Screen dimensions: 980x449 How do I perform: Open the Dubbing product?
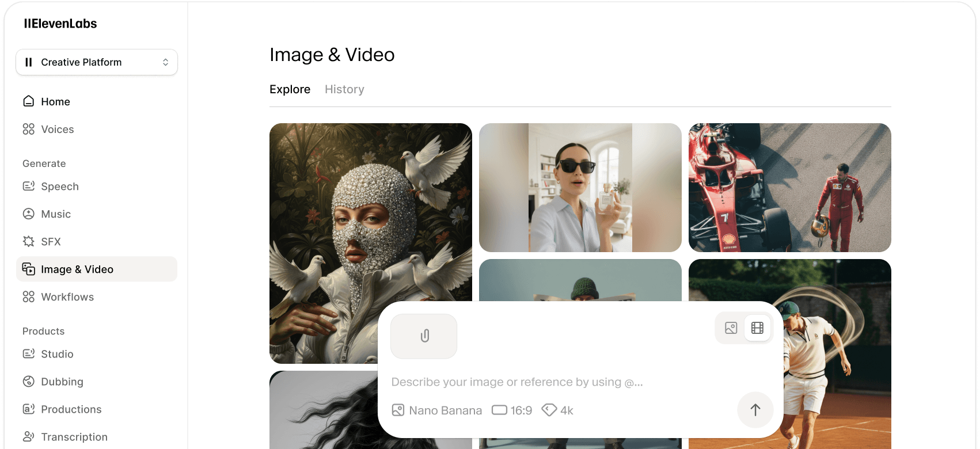click(x=97, y=381)
